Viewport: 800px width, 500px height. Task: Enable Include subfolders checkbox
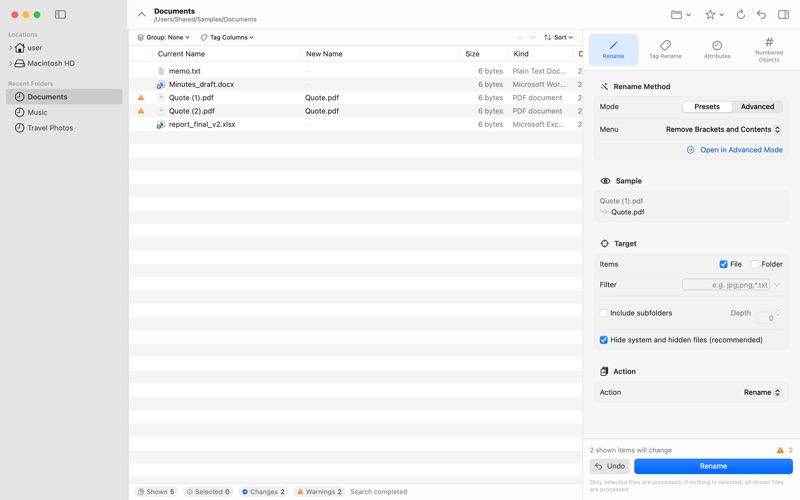[604, 313]
